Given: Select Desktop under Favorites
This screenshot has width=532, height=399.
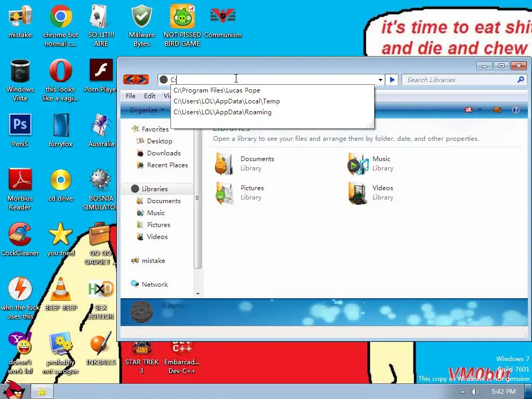Looking at the screenshot, I should 154,141.
